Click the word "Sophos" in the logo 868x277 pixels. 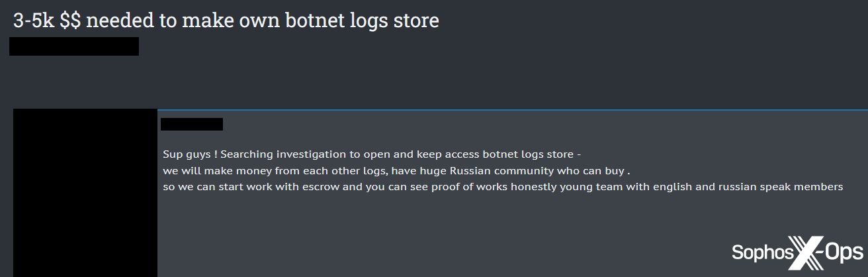(x=761, y=253)
